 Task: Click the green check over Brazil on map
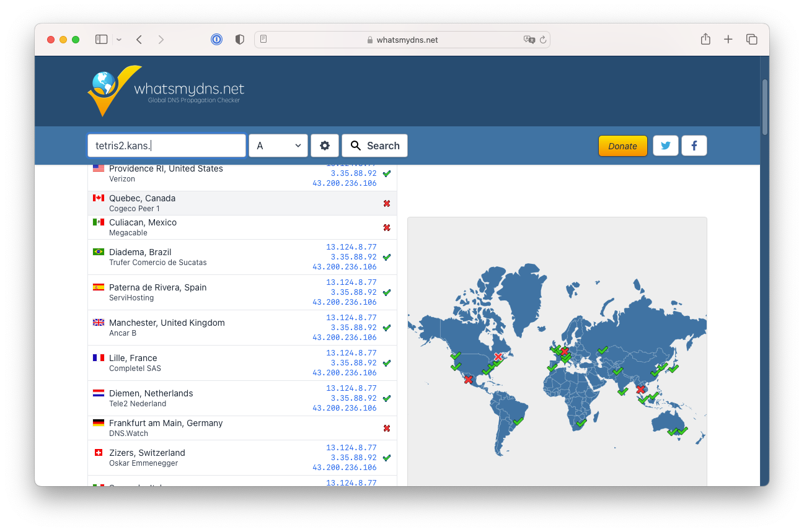click(x=518, y=421)
